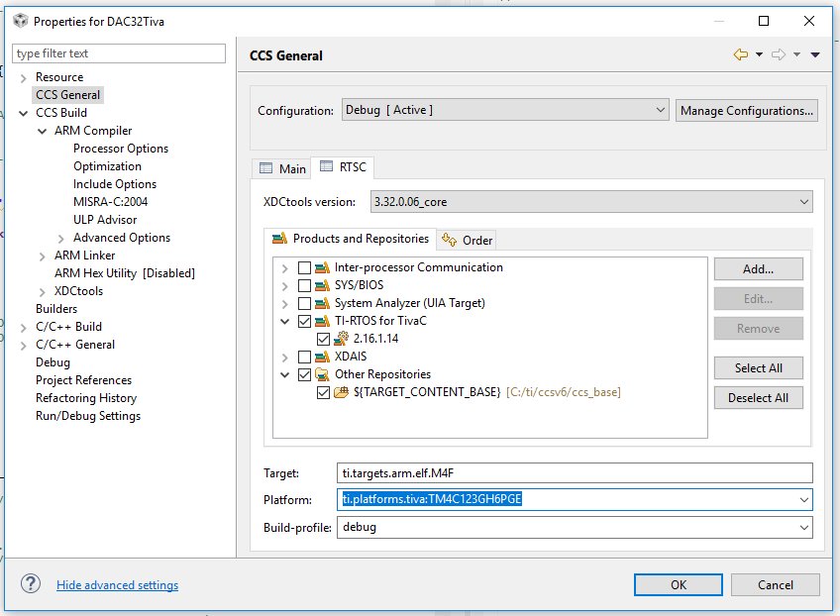Switch to the Order tab
Viewport: 840px width, 616px height.
point(468,240)
